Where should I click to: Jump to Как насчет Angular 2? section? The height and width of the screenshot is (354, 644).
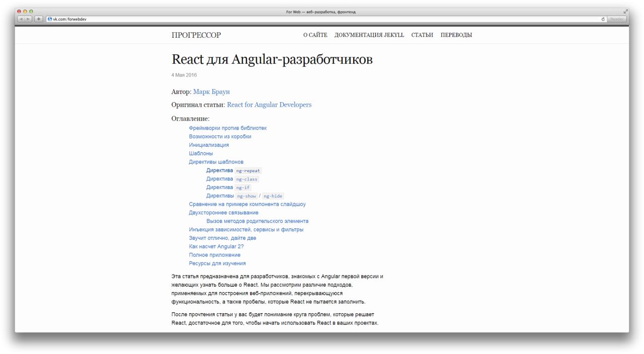[216, 246]
